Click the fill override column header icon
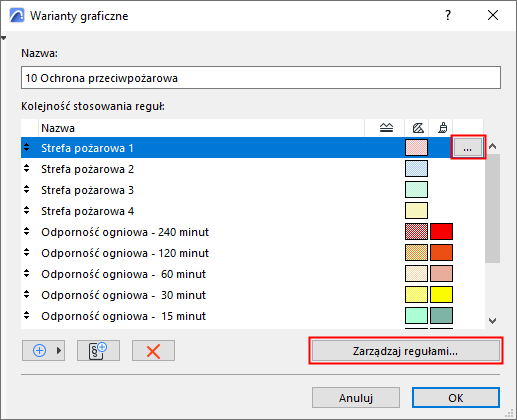Screen dimensions: 517x420 (418, 128)
